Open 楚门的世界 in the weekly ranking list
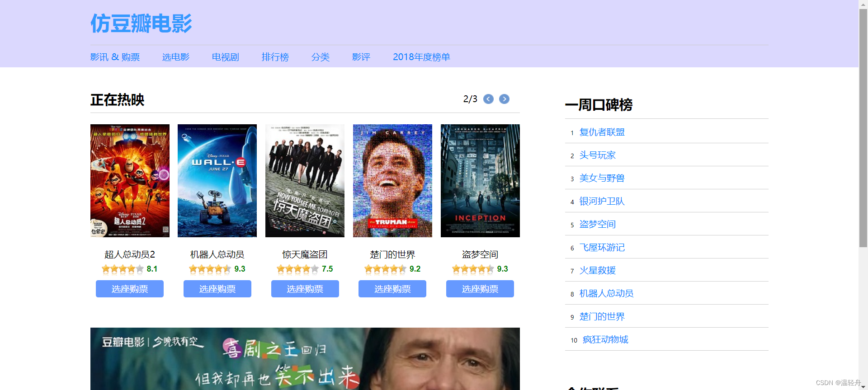Viewport: 868px width, 390px height. pos(602,316)
